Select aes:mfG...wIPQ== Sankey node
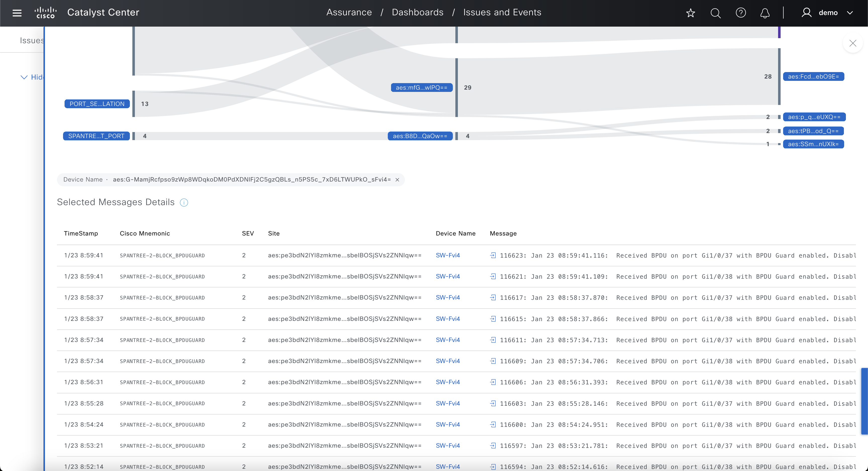 pyautogui.click(x=421, y=88)
